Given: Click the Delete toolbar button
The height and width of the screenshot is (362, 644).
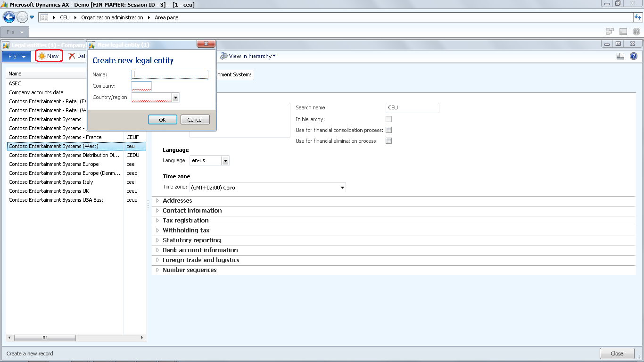Looking at the screenshot, I should [78, 56].
